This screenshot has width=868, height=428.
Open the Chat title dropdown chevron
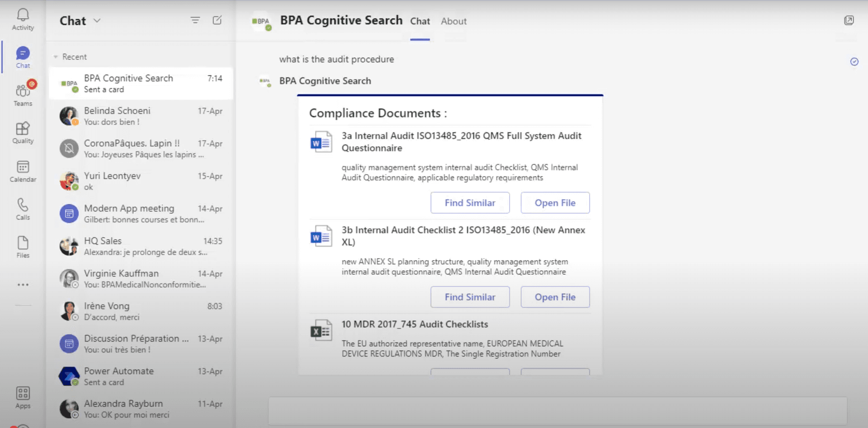(97, 21)
